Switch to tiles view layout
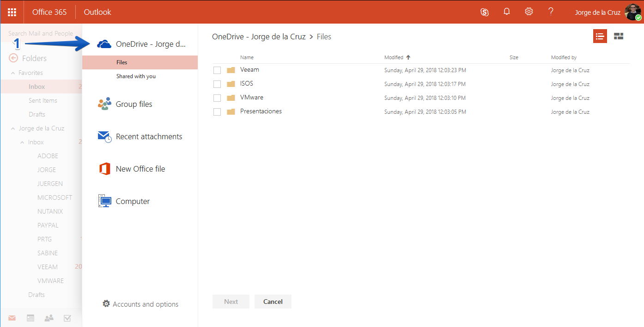 (619, 36)
